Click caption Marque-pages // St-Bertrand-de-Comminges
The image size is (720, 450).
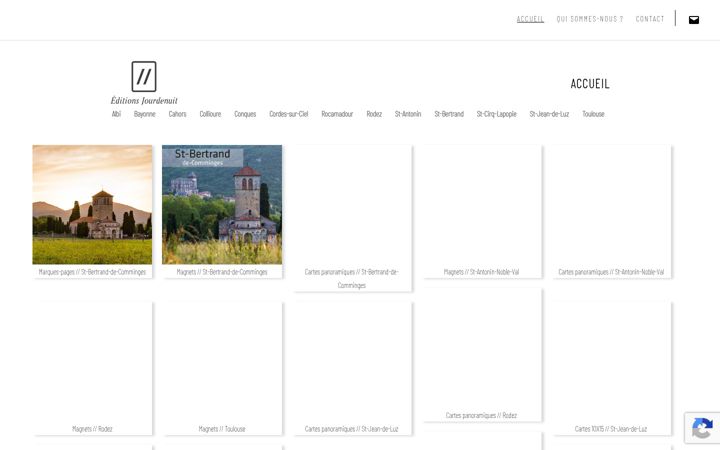tap(92, 272)
